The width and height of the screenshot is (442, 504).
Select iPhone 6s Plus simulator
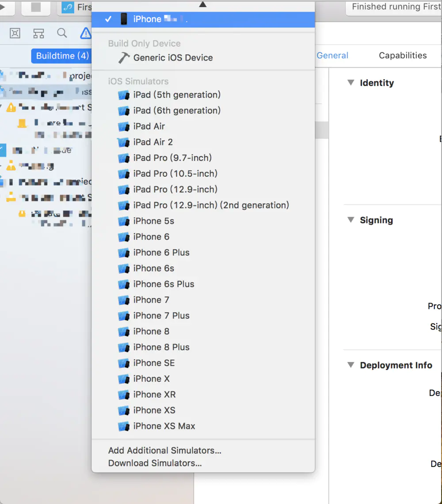coord(203,284)
